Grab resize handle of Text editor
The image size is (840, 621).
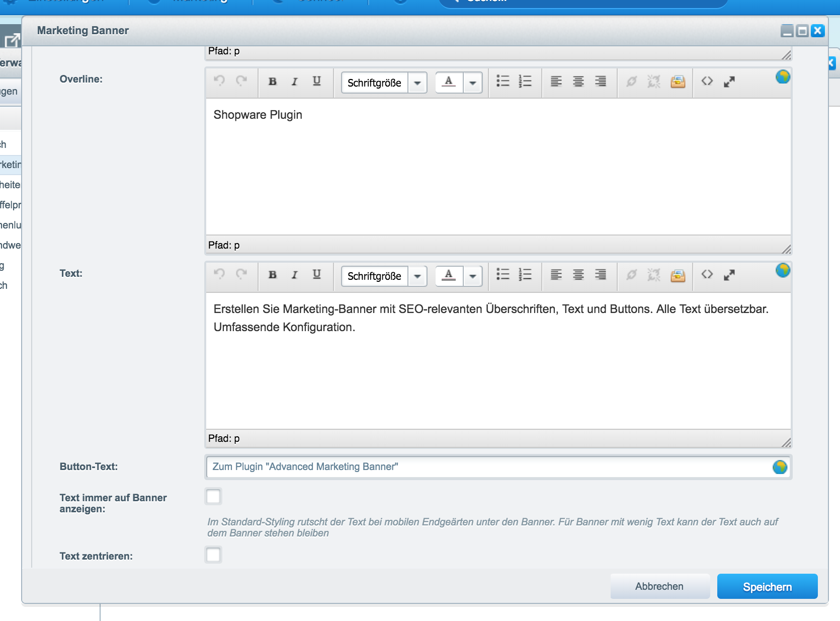tap(786, 442)
